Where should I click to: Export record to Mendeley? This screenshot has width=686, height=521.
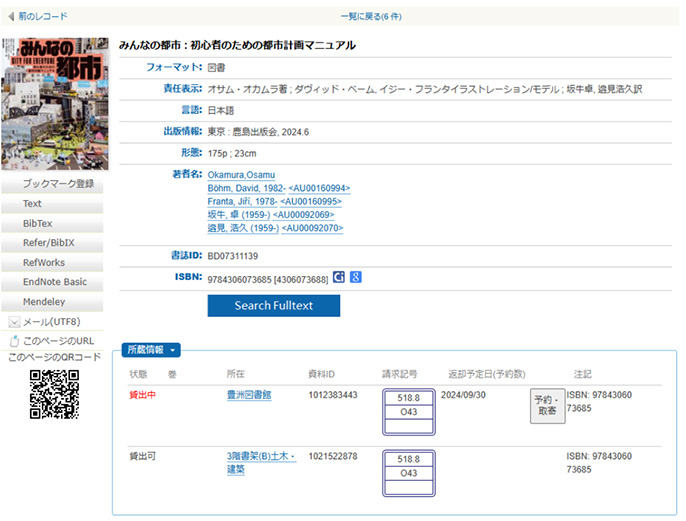click(52, 302)
